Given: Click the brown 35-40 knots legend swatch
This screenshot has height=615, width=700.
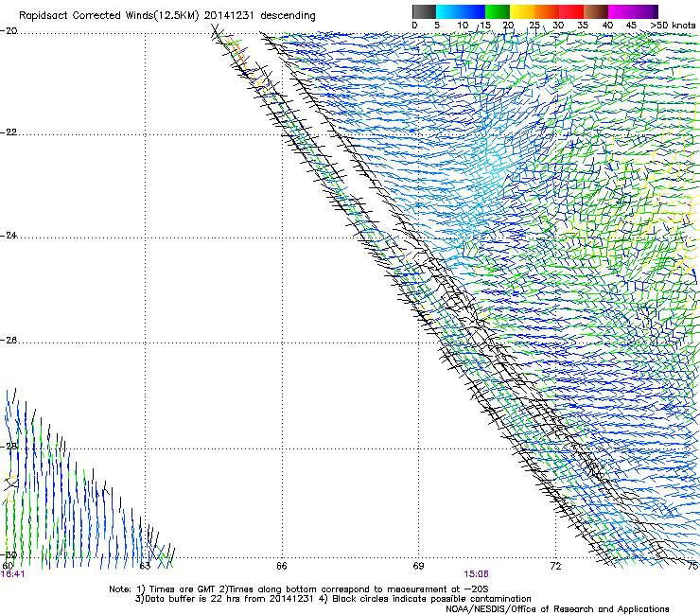Looking at the screenshot, I should tap(596, 11).
